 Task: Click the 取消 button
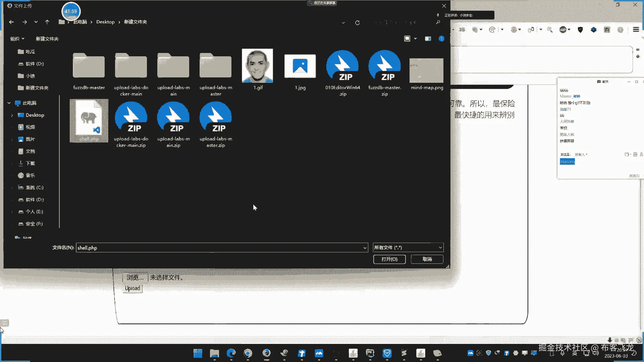click(427, 259)
